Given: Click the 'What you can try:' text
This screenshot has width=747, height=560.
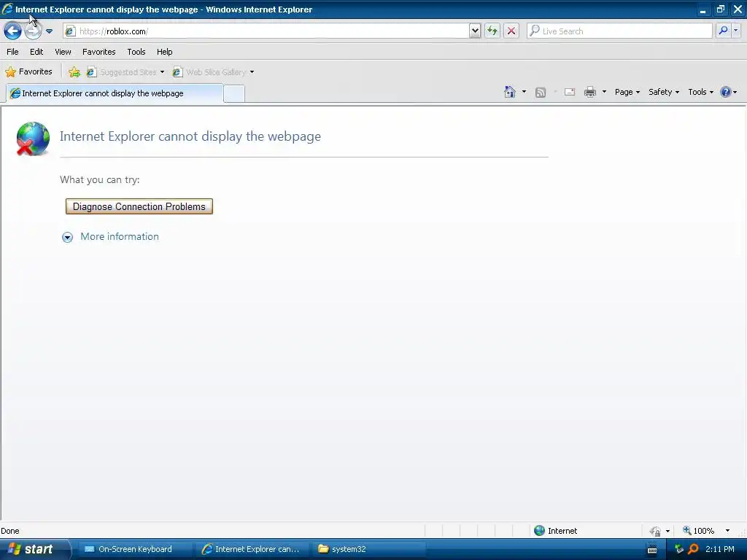Looking at the screenshot, I should [x=99, y=179].
